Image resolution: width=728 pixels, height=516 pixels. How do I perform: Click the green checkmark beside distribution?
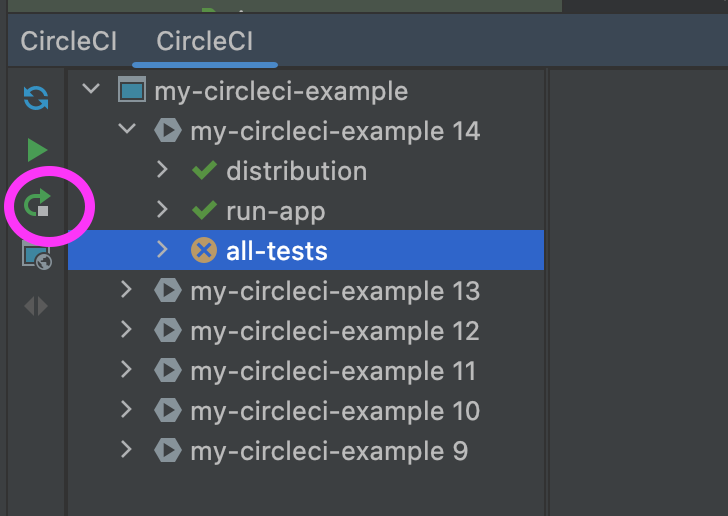[204, 170]
